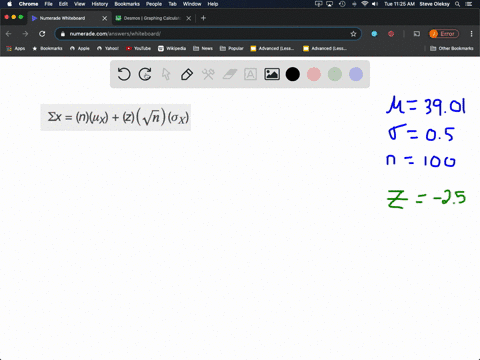Open the Bookmarks bookmark

47,48
